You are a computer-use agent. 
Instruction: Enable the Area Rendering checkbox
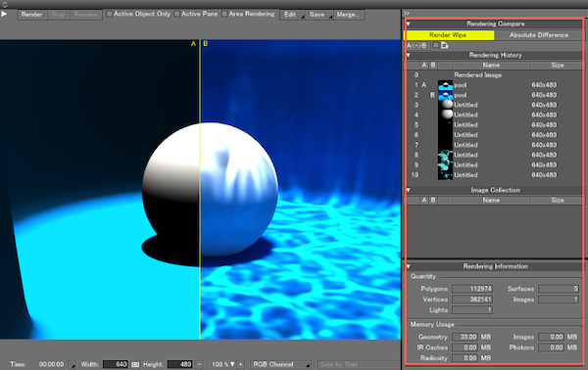tap(224, 14)
